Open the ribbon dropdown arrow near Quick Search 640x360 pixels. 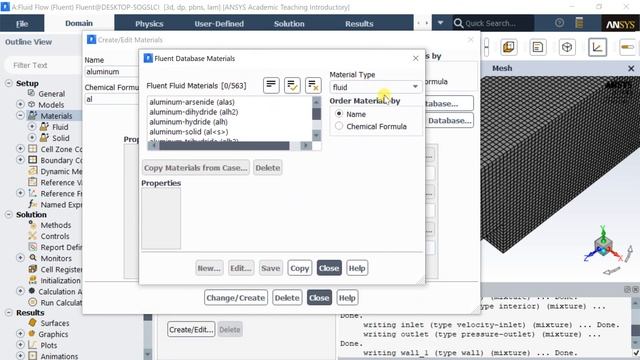(x=440, y=23)
